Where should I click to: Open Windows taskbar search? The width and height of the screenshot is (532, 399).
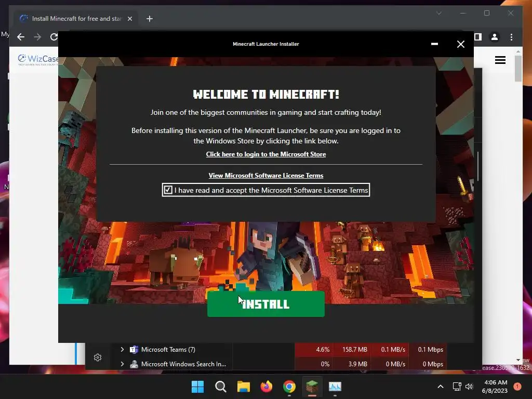(x=220, y=387)
